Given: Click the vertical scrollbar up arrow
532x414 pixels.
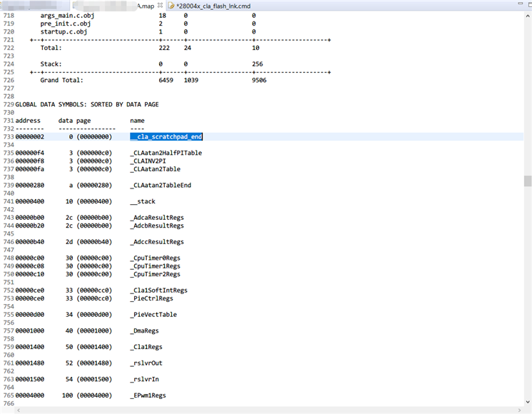Looking at the screenshot, I should point(528,16).
